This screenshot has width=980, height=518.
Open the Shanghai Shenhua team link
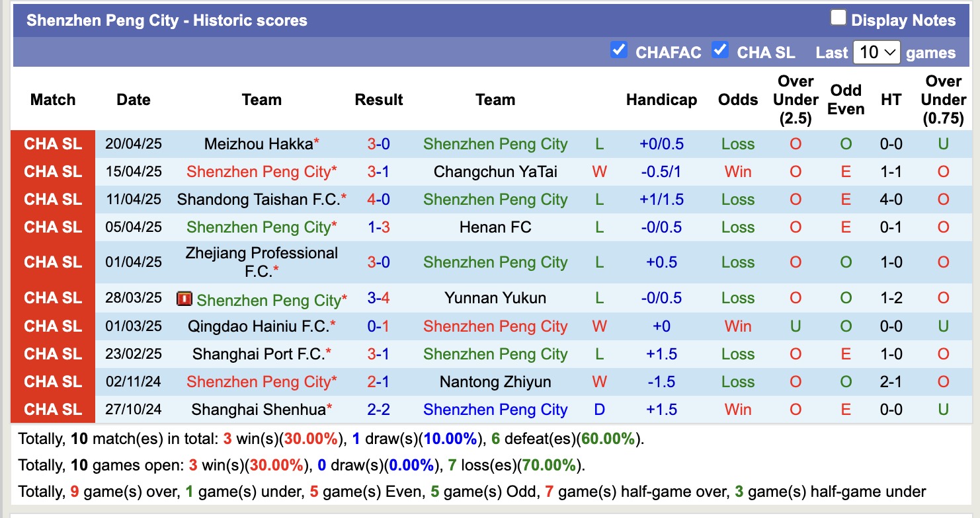259,410
